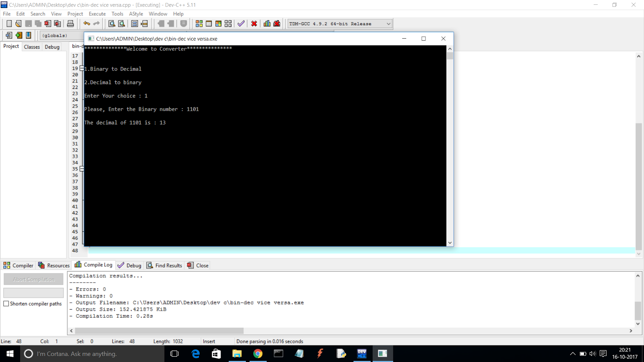Click the Run icon on the toolbar

tap(208, 23)
